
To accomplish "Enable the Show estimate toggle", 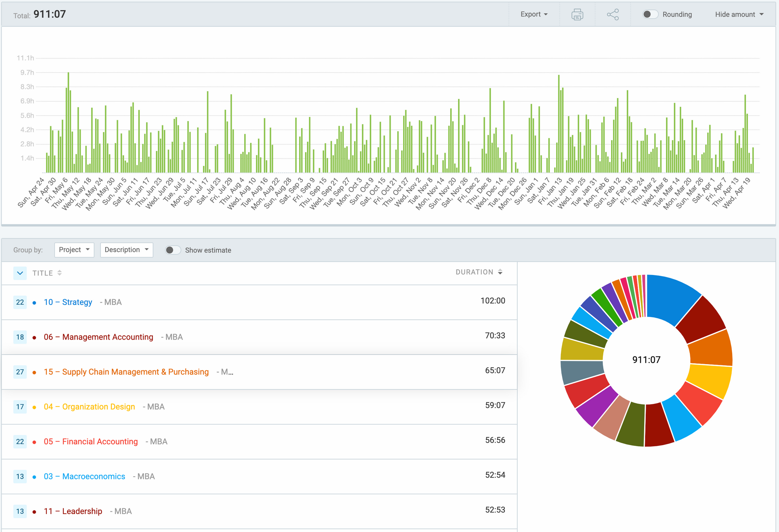I will coord(173,250).
